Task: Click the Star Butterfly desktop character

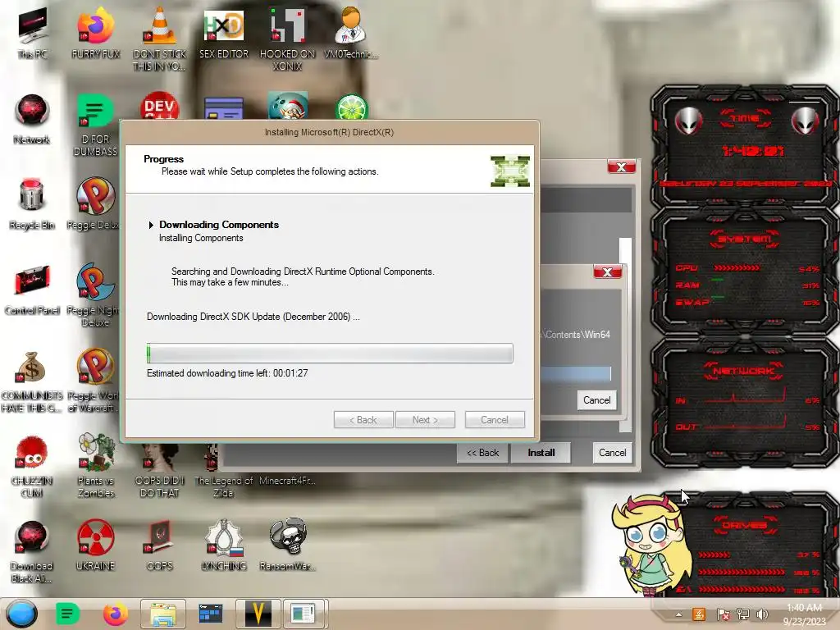Action: pyautogui.click(x=651, y=545)
